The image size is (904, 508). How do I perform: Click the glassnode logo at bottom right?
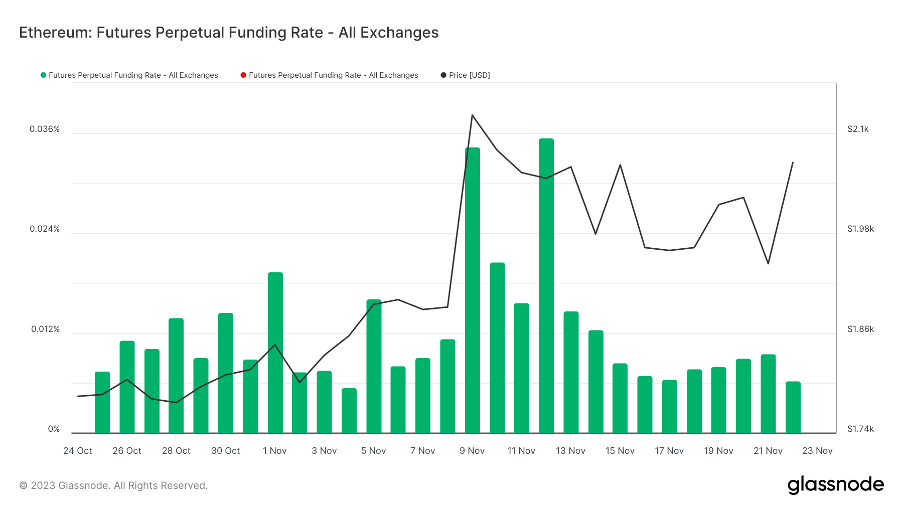pos(835,485)
